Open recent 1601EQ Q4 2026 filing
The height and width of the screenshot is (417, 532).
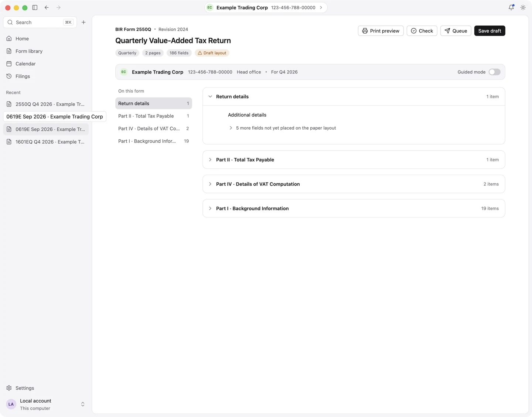click(x=46, y=142)
